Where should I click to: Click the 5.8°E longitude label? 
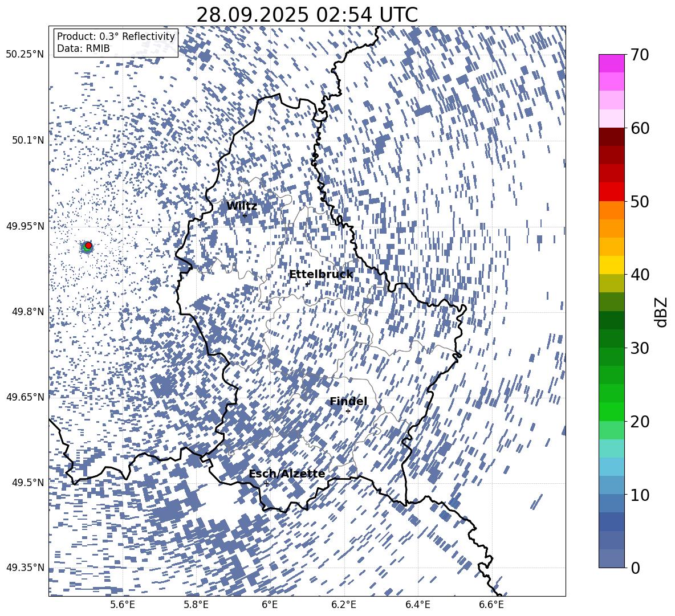(196, 605)
